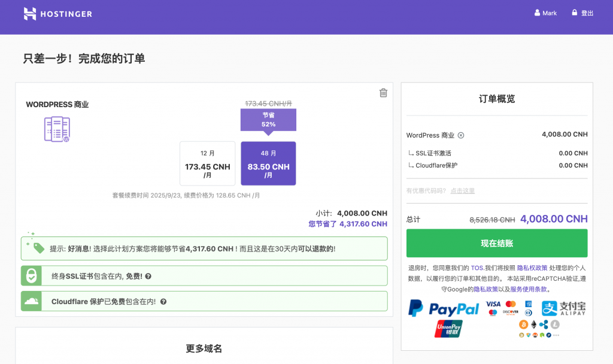Click the Hostinger logo in header
613x364 pixels.
point(58,14)
